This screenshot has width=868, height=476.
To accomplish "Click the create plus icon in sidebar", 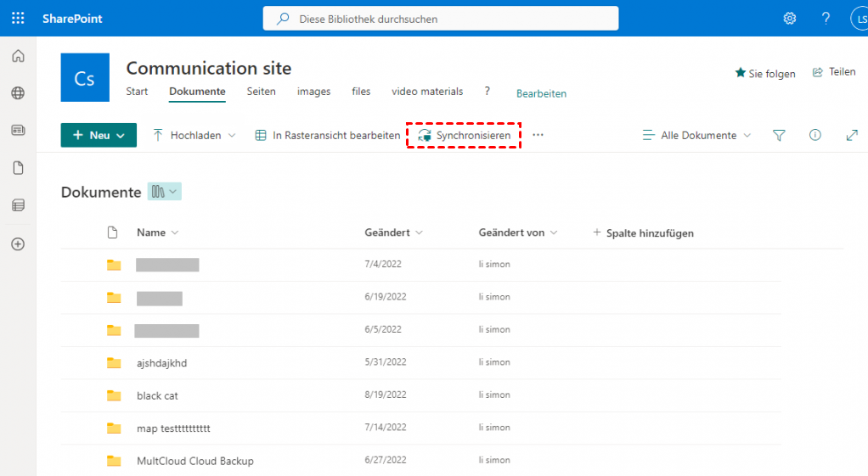I will tap(18, 244).
